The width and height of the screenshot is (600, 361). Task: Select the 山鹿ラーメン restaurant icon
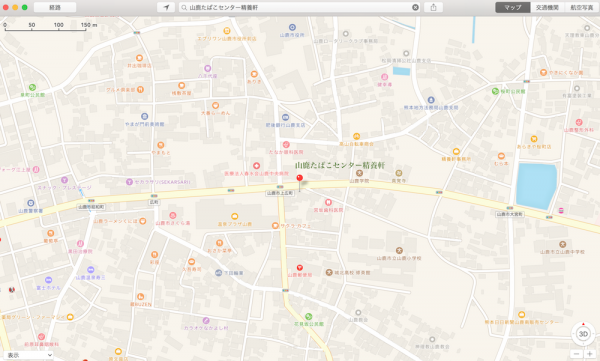coord(142,221)
